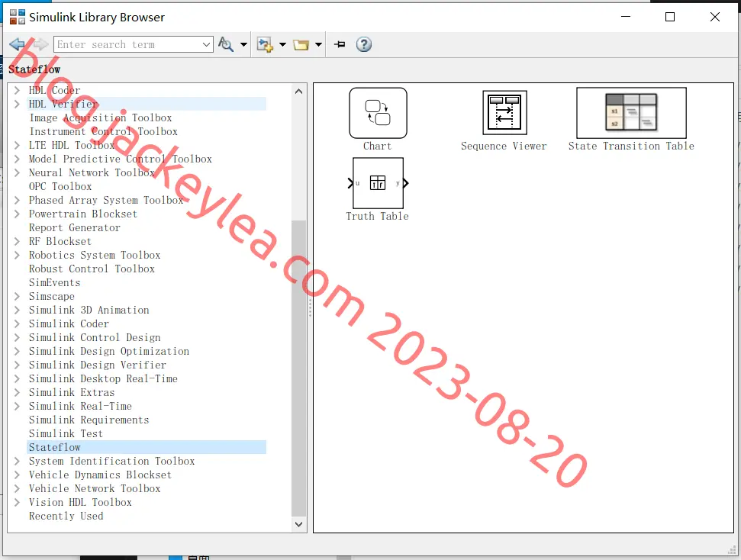741x560 pixels.
Task: Click the tree scroll down arrow
Action: tap(298, 524)
